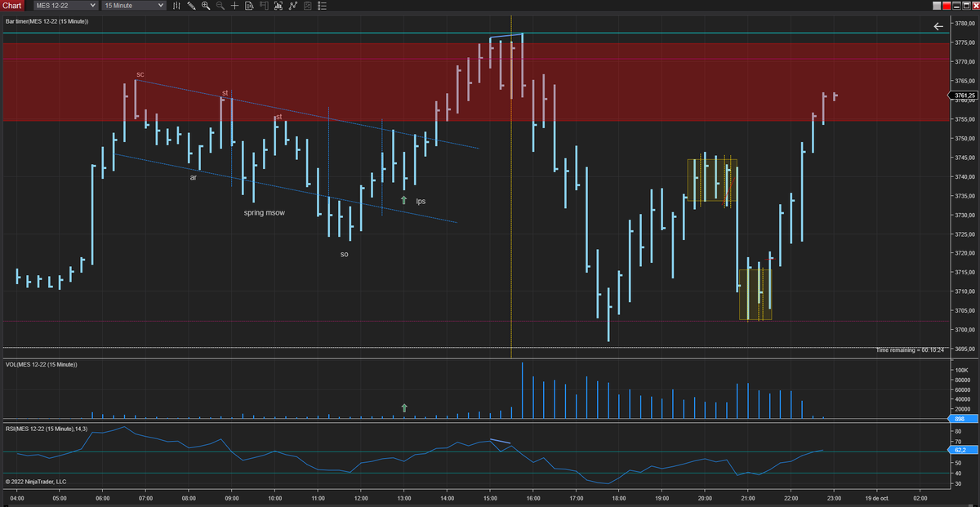Open the properties list icon
Image resolution: width=980 pixels, height=507 pixels.
(x=322, y=5)
